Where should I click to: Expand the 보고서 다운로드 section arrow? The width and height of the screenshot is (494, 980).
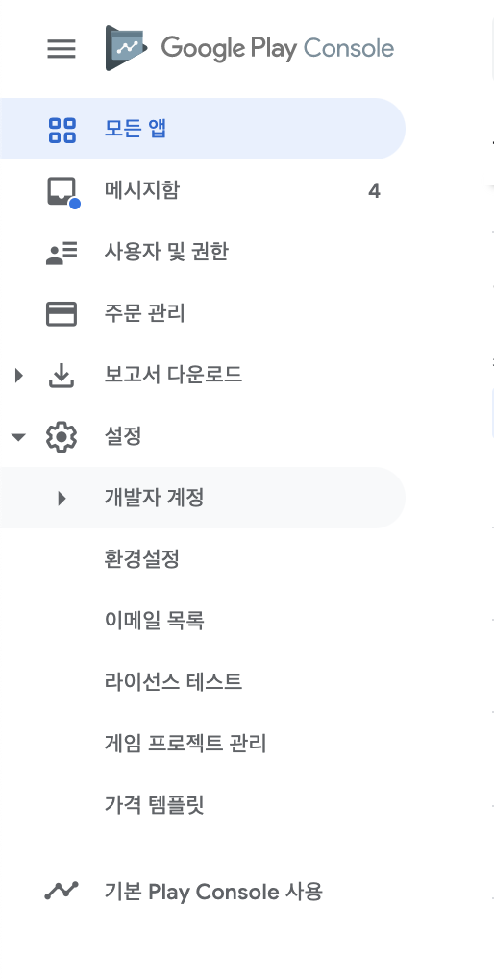(x=19, y=375)
